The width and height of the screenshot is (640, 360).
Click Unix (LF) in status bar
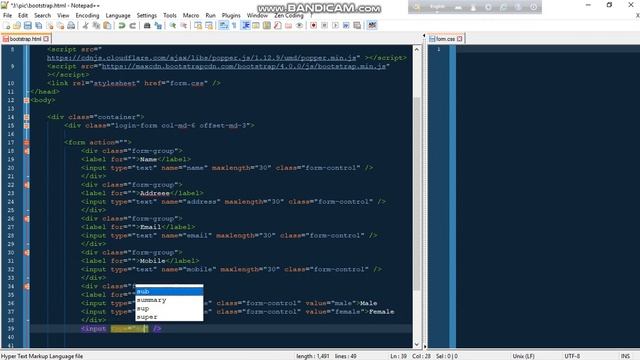point(523,356)
